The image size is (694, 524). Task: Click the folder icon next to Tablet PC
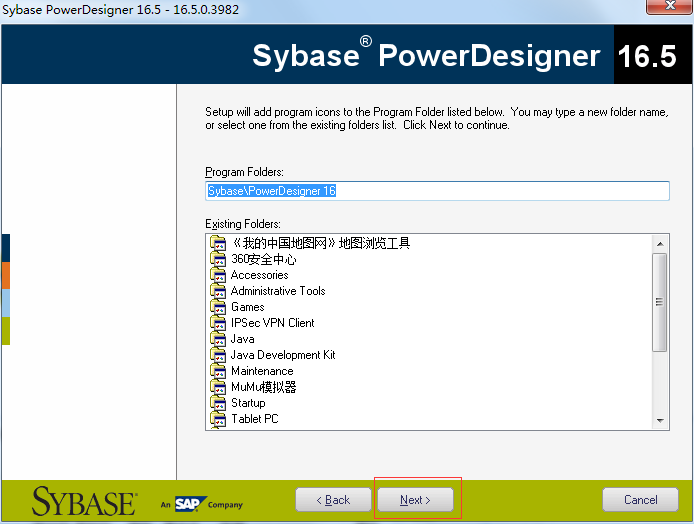coord(218,419)
